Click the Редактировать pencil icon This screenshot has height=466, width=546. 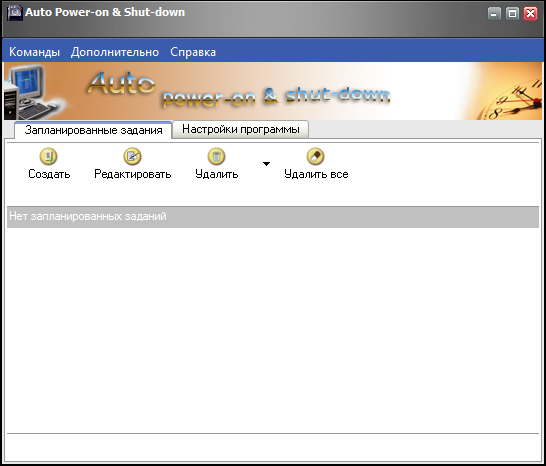(132, 156)
